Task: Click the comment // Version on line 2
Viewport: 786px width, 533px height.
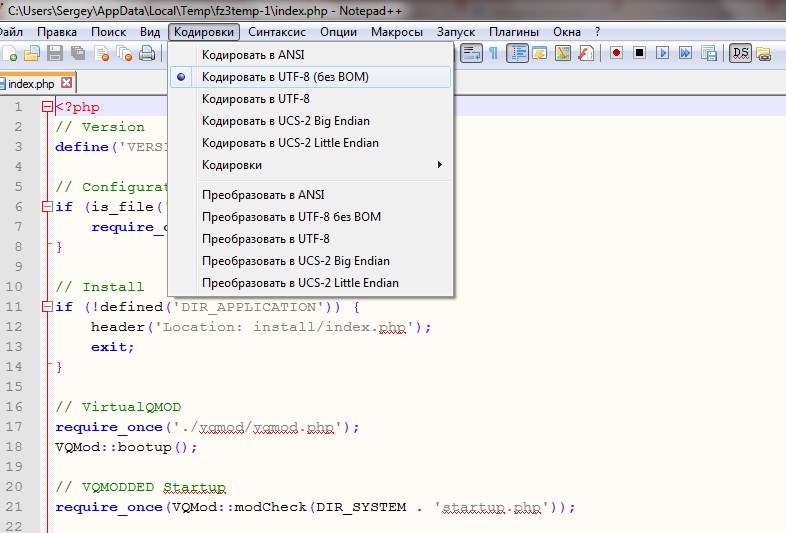Action: tap(100, 127)
